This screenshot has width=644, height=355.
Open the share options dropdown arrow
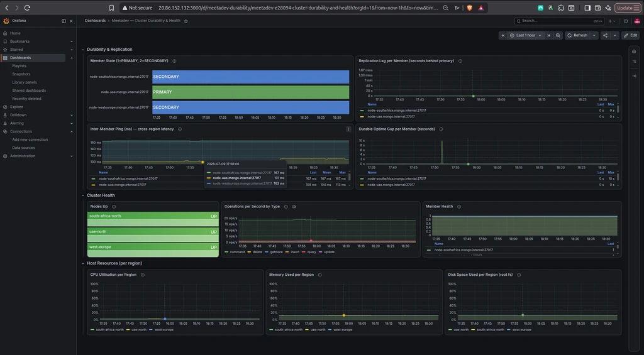[615, 35]
